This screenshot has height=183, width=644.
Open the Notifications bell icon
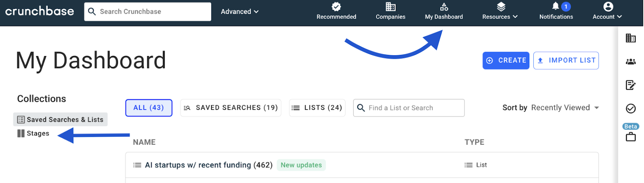556,6
